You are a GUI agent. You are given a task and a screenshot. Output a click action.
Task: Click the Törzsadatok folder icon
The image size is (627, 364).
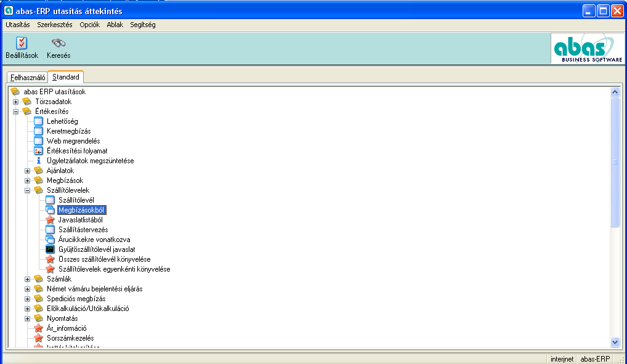point(26,102)
